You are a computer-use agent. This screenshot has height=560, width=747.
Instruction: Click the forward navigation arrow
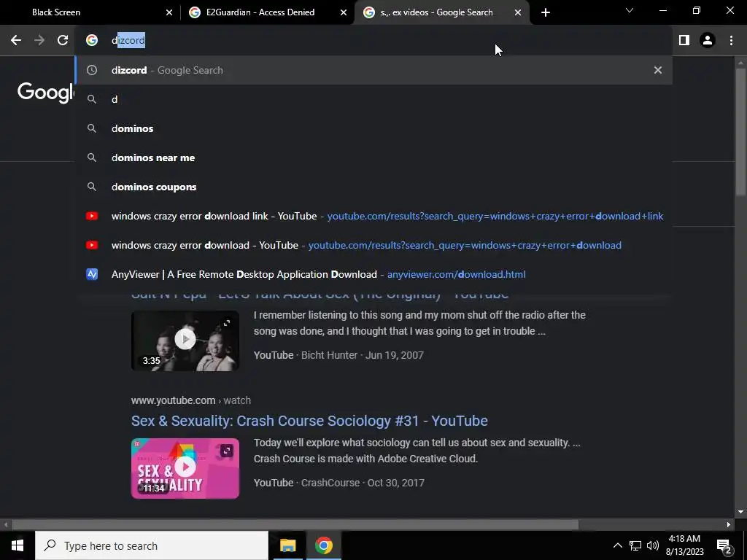[x=39, y=41]
